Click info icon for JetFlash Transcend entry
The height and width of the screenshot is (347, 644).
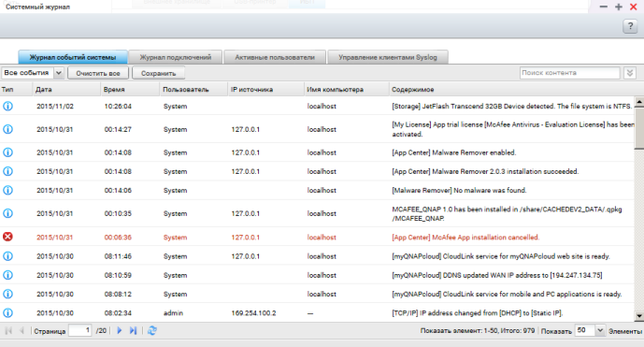7,106
